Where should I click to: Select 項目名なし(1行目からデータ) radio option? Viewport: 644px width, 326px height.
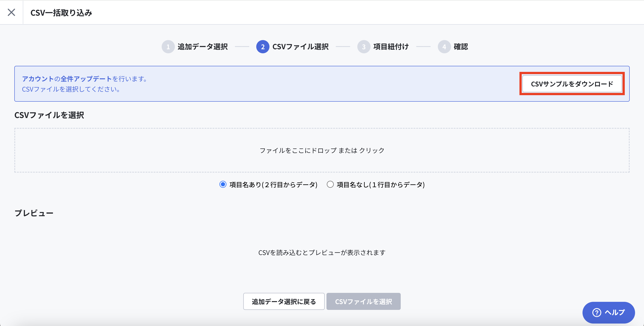pyautogui.click(x=330, y=184)
